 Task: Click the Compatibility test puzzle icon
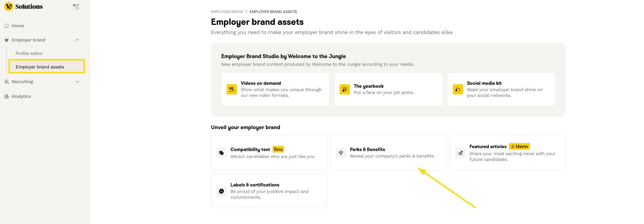point(221,153)
